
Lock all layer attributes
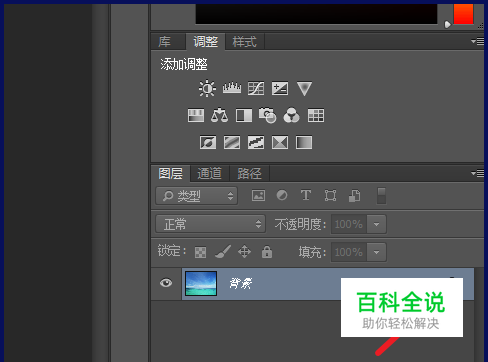[267, 252]
